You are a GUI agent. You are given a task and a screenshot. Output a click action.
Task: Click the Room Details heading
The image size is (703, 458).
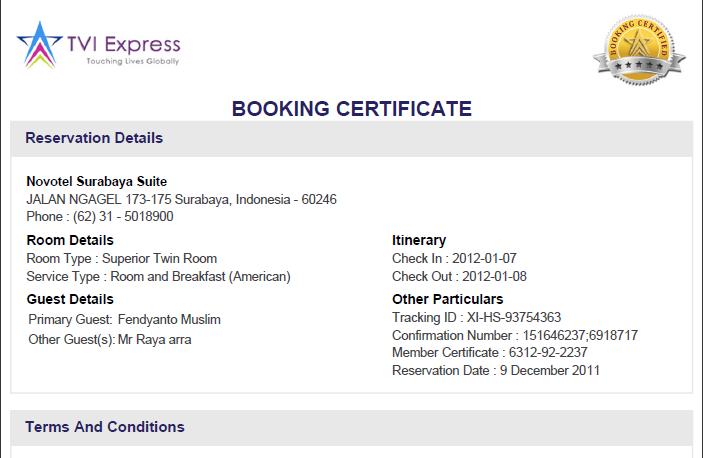[70, 240]
